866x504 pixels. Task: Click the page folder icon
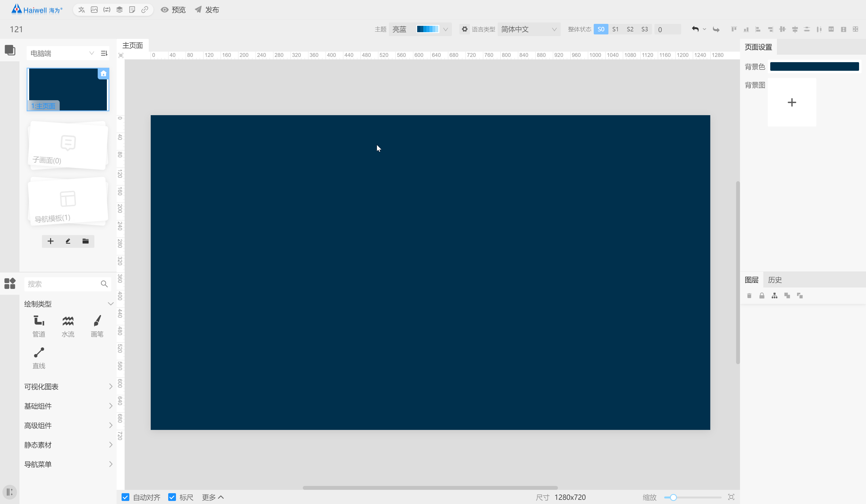click(85, 241)
